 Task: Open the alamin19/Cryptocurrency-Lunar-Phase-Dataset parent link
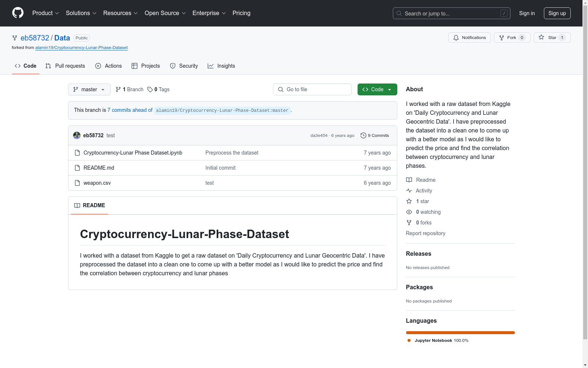[x=82, y=47]
